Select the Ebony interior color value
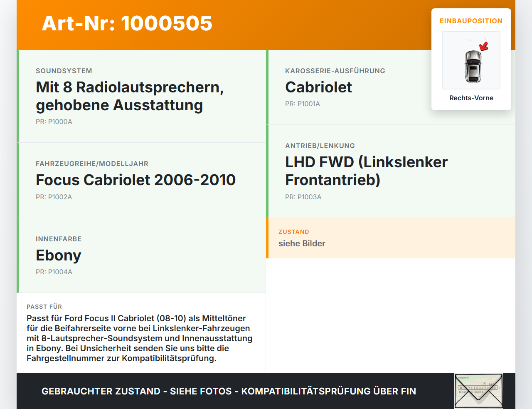The height and width of the screenshot is (409, 532). click(59, 255)
